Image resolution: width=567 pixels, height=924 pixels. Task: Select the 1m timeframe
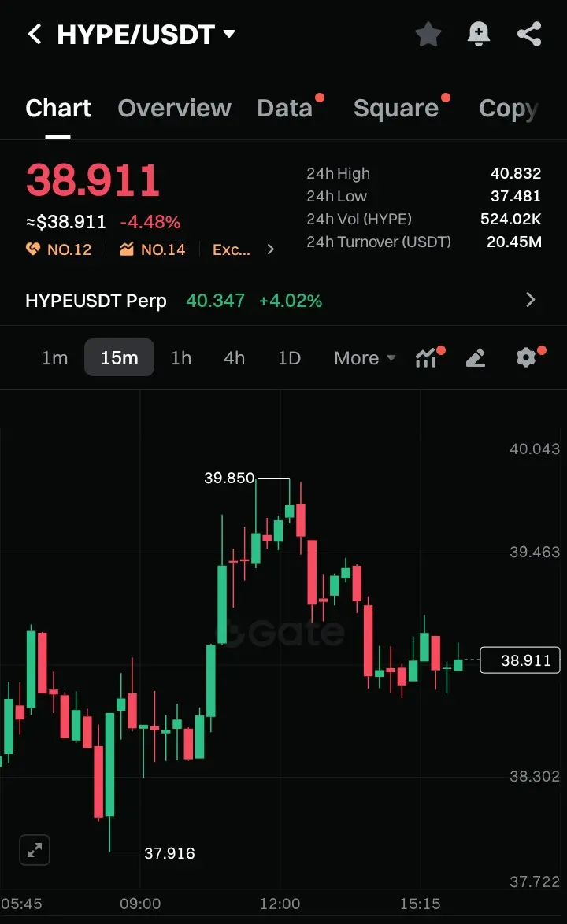55,357
